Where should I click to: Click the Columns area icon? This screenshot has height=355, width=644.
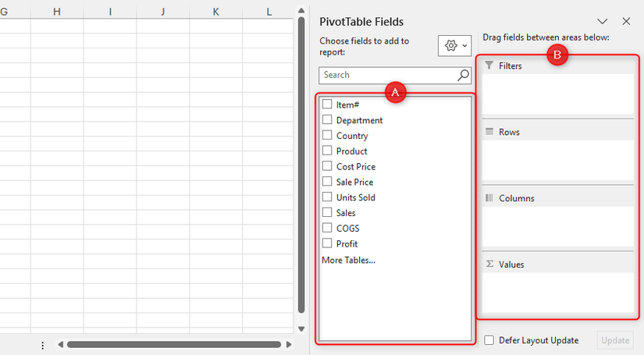(489, 198)
